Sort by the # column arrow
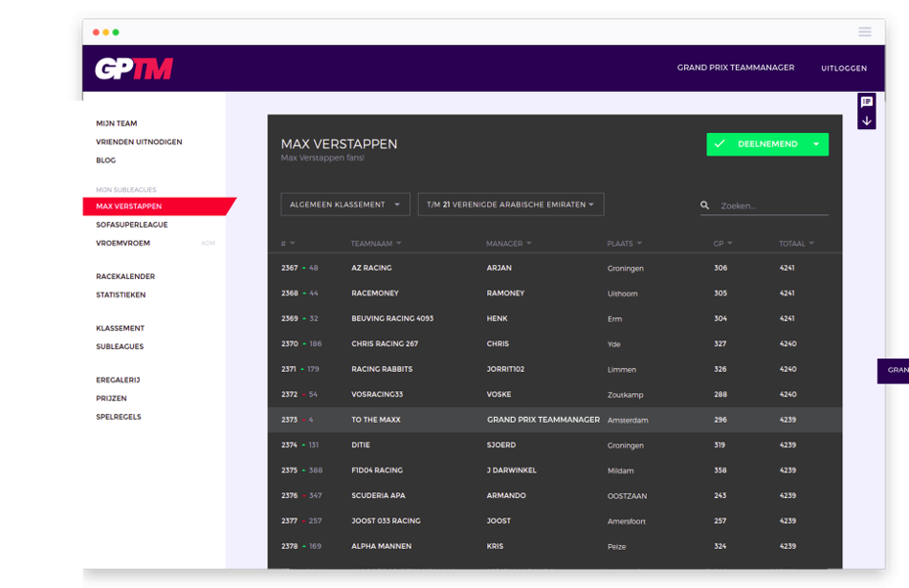The width and height of the screenshot is (909, 588). [x=292, y=243]
